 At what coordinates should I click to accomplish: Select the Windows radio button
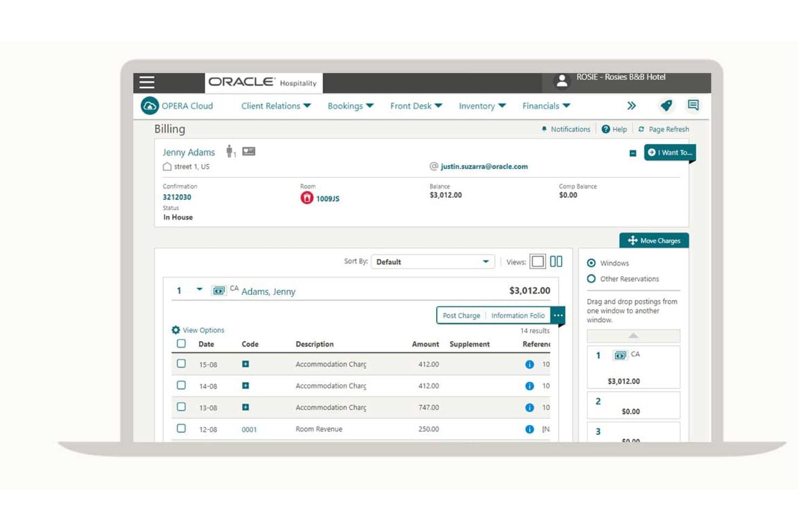591,263
